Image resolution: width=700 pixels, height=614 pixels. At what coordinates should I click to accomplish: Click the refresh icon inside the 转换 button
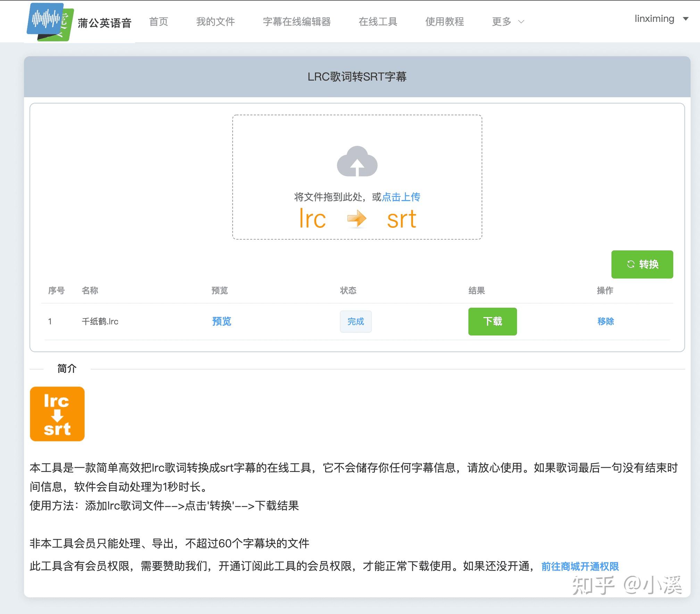[631, 264]
